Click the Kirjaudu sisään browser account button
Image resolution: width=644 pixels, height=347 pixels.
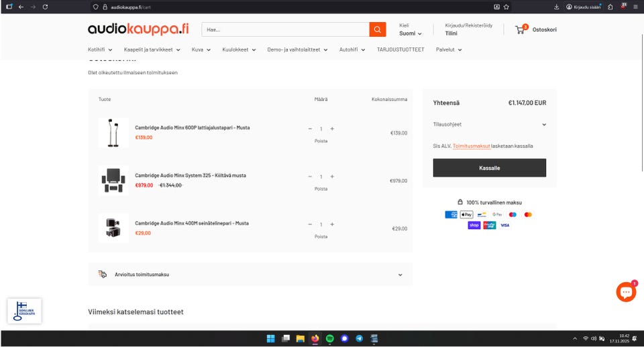point(584,7)
